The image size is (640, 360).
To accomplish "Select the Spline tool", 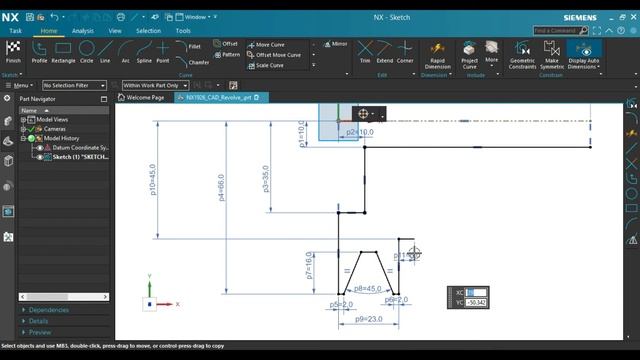I will pyautogui.click(x=144, y=52).
